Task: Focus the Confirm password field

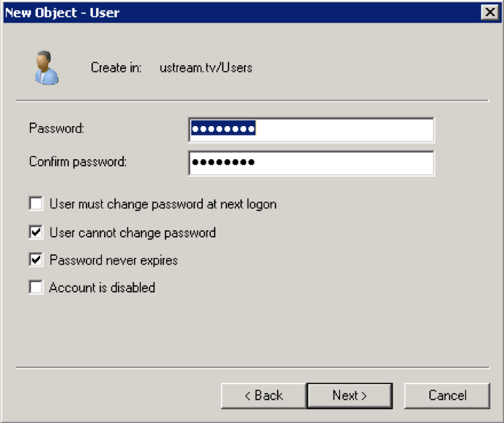Action: 311,163
